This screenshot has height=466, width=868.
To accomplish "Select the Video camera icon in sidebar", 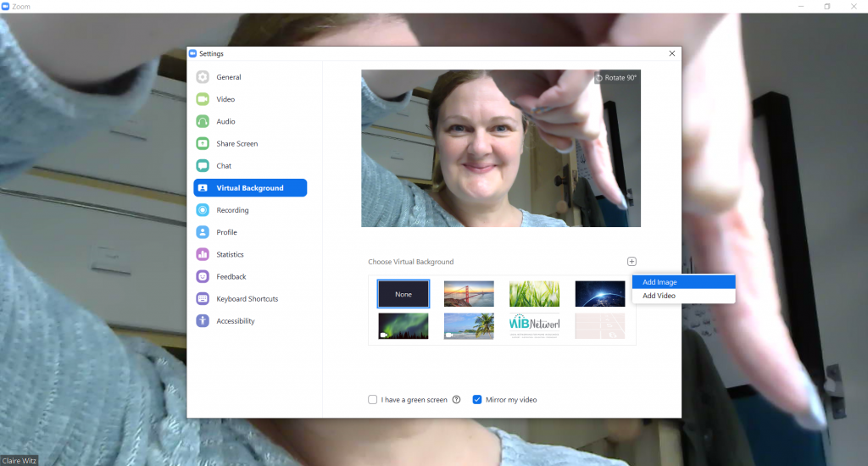I will [203, 99].
